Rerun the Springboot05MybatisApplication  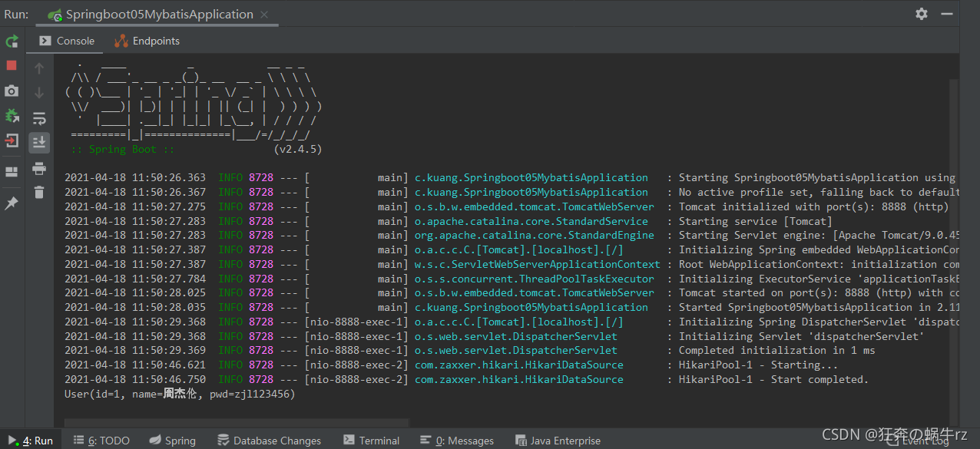pos(12,41)
